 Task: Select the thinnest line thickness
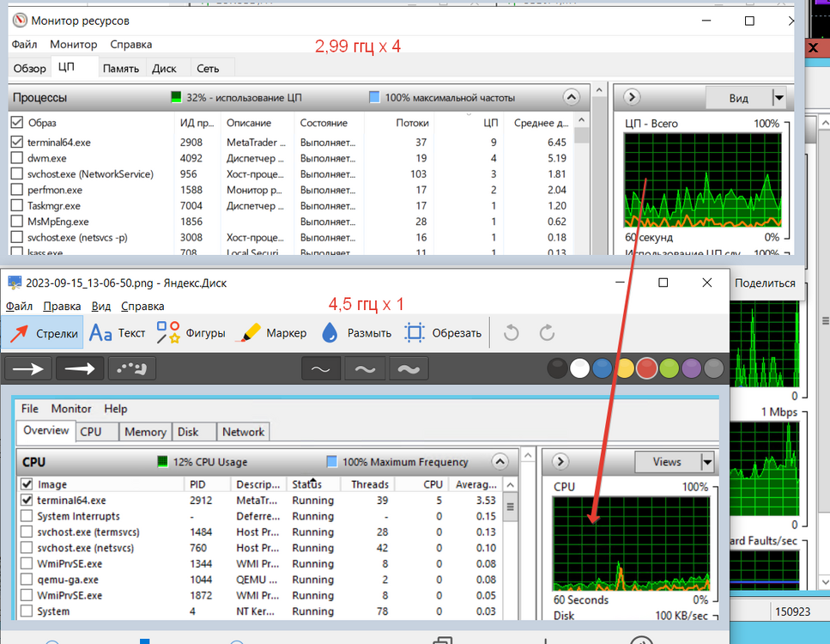321,369
